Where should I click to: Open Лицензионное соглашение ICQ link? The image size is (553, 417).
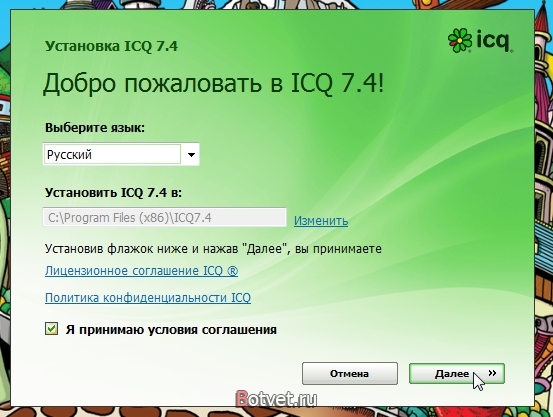point(141,271)
